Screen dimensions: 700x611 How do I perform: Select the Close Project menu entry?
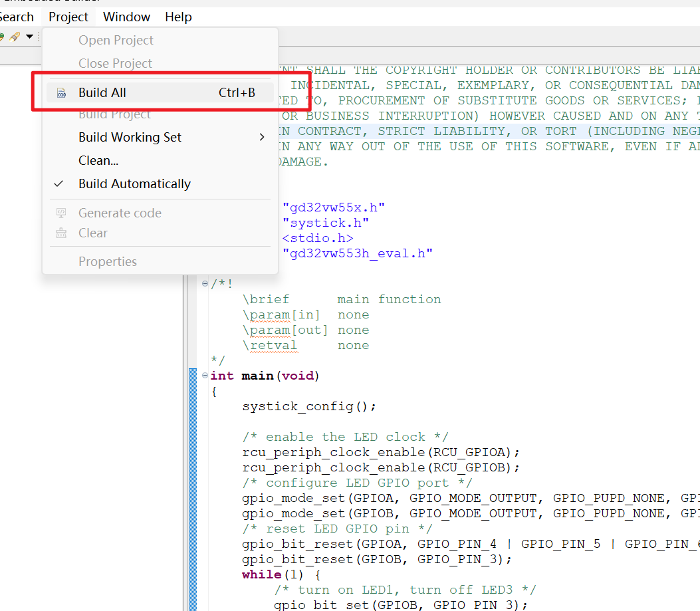click(x=115, y=64)
